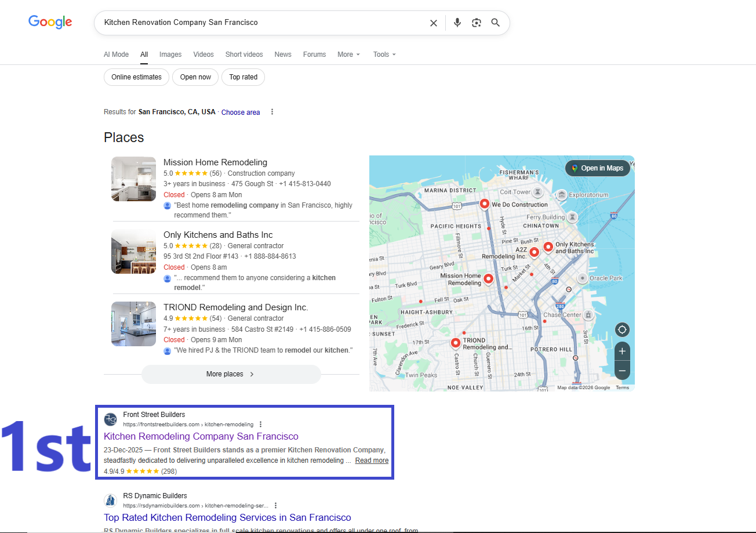
Task: Expand the More search filter dropdown
Action: tap(348, 55)
